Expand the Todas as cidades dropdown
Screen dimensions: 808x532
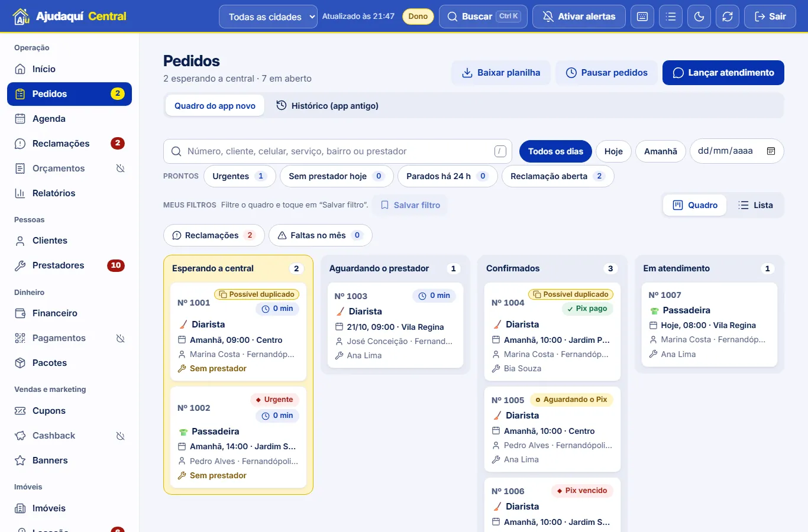(269, 17)
